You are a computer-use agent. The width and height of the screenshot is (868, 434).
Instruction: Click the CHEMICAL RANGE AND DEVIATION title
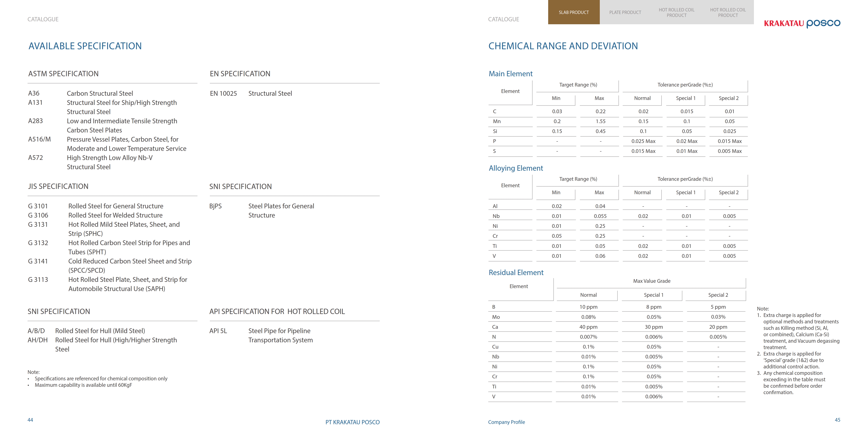(x=563, y=46)
